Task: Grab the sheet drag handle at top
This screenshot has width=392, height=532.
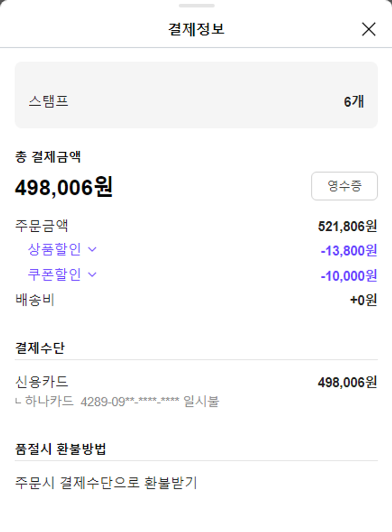Action: 196,6
